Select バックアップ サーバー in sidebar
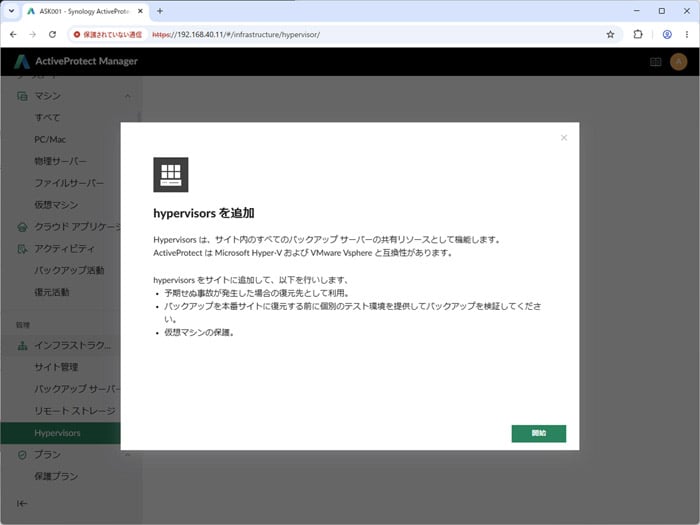 [77, 389]
